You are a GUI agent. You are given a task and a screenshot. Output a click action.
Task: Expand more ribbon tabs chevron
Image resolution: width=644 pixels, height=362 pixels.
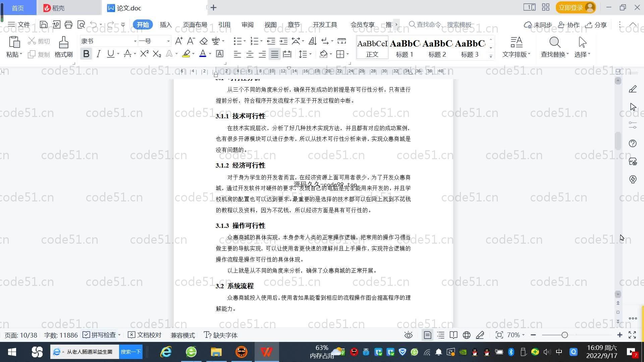pyautogui.click(x=396, y=24)
